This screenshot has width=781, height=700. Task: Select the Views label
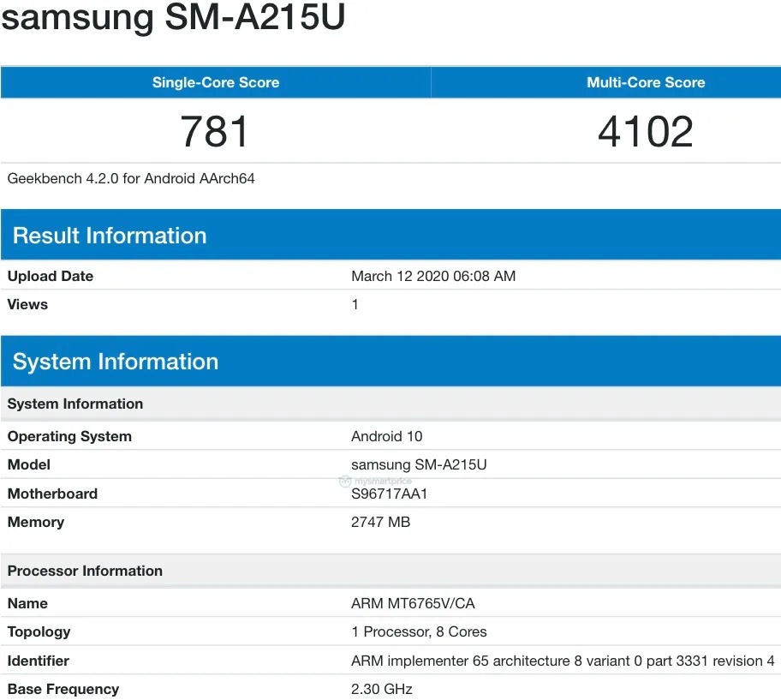[x=27, y=304]
